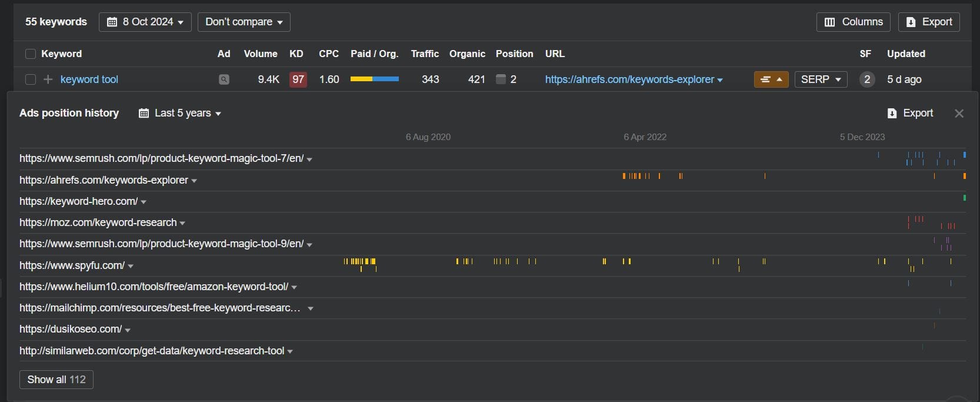The height and width of the screenshot is (402, 980).
Task: Click the 9.4K volume value
Action: tap(269, 79)
